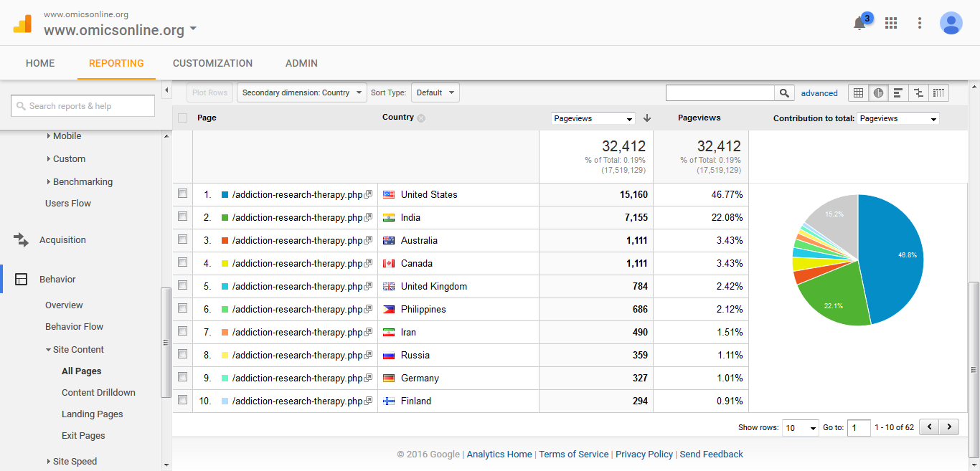
Task: Click the sort descending arrow
Action: (x=647, y=118)
